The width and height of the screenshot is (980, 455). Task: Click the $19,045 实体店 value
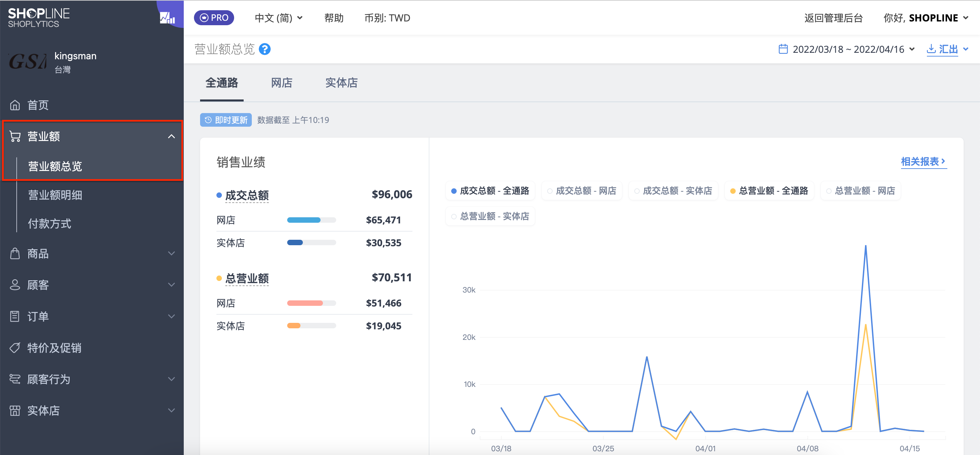[383, 326]
